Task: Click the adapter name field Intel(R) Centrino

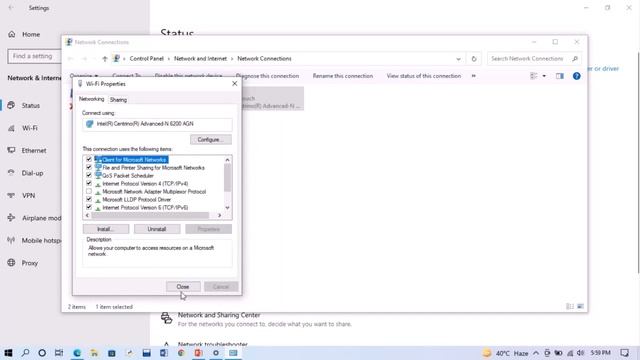Action: pyautogui.click(x=157, y=124)
